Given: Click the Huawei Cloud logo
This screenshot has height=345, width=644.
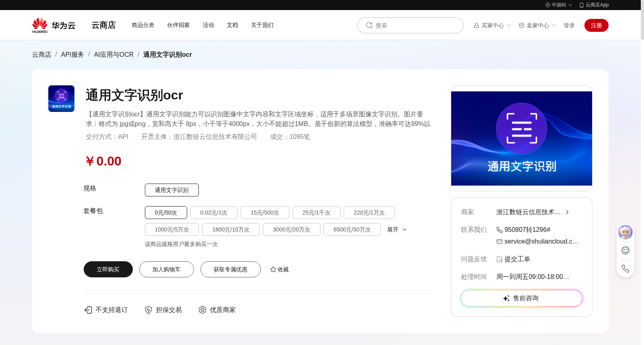Looking at the screenshot, I should tap(54, 25).
